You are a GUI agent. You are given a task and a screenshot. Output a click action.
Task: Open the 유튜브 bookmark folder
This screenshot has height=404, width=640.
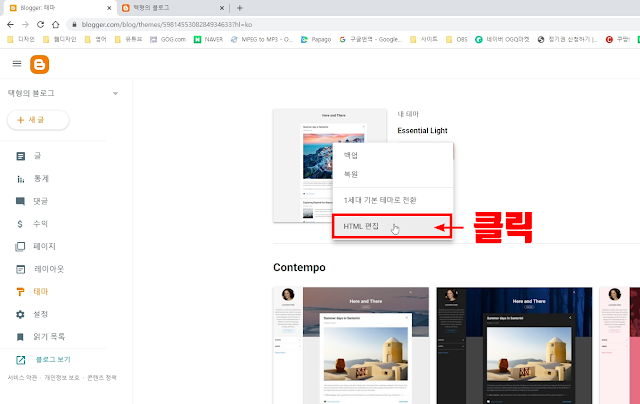(129, 40)
